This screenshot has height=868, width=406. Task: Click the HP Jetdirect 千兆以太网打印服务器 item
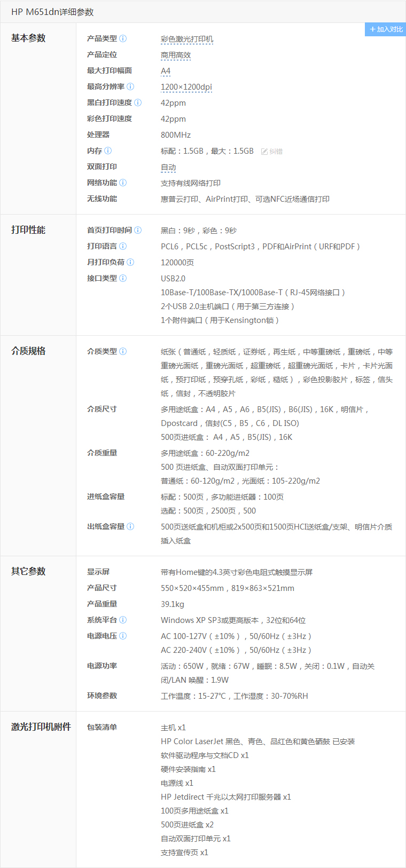(x=226, y=797)
